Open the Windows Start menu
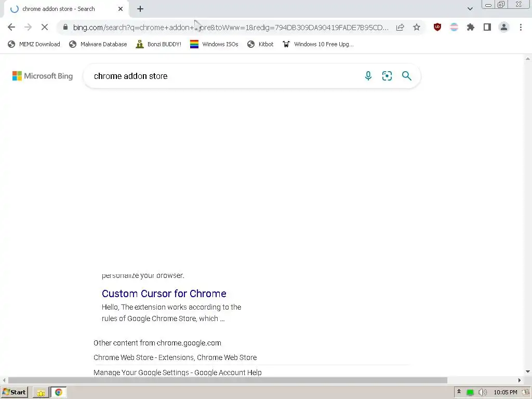The height and width of the screenshot is (399, 532). tap(14, 392)
